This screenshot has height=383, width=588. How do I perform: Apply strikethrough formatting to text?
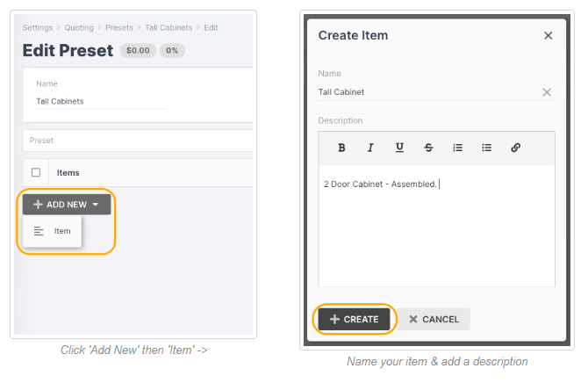[x=428, y=148]
